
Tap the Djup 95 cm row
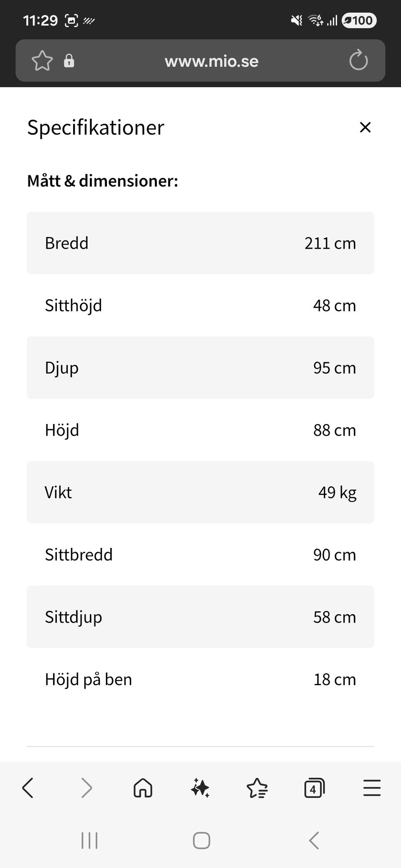200,368
